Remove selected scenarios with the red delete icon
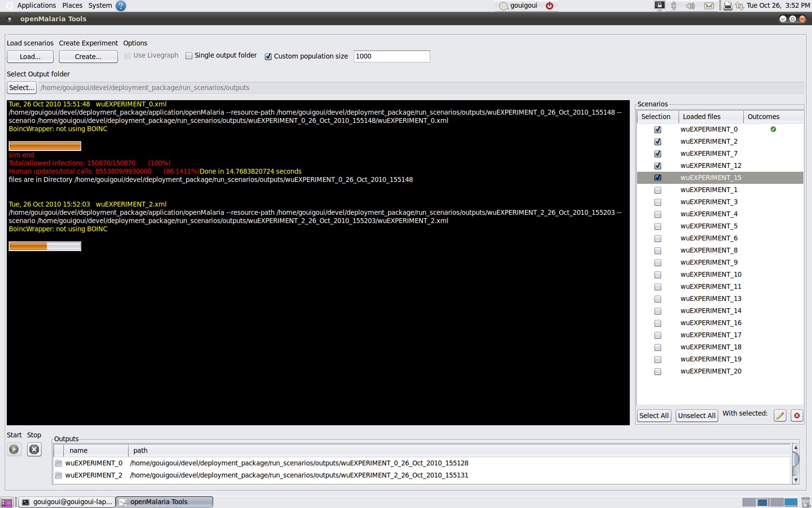812x508 pixels. coord(797,416)
